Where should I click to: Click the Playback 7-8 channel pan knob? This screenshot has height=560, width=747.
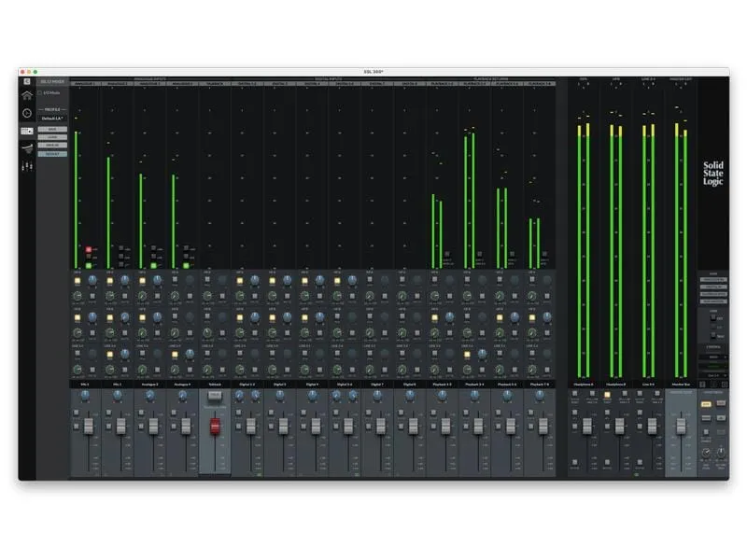point(540,395)
